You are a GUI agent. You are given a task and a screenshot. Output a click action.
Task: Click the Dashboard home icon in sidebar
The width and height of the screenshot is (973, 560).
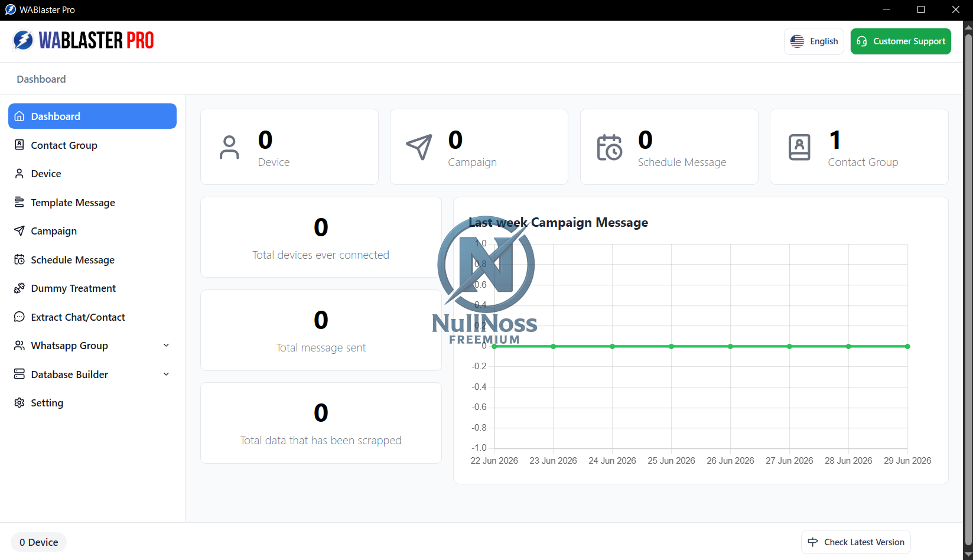(19, 116)
